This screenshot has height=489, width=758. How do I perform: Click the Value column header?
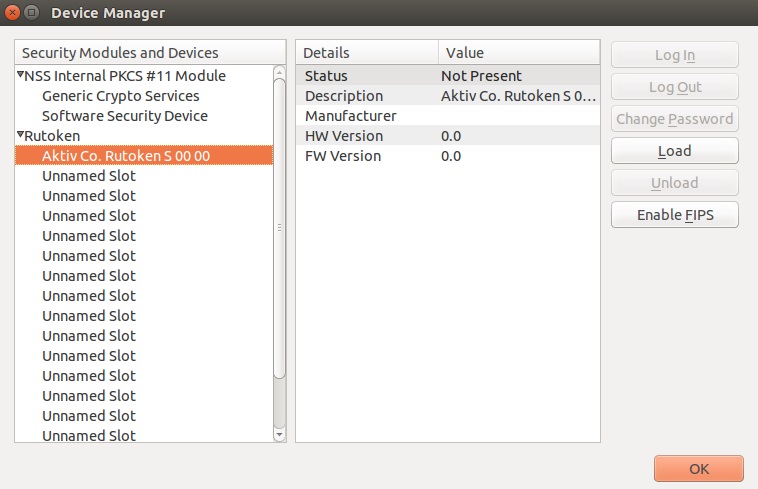point(518,53)
